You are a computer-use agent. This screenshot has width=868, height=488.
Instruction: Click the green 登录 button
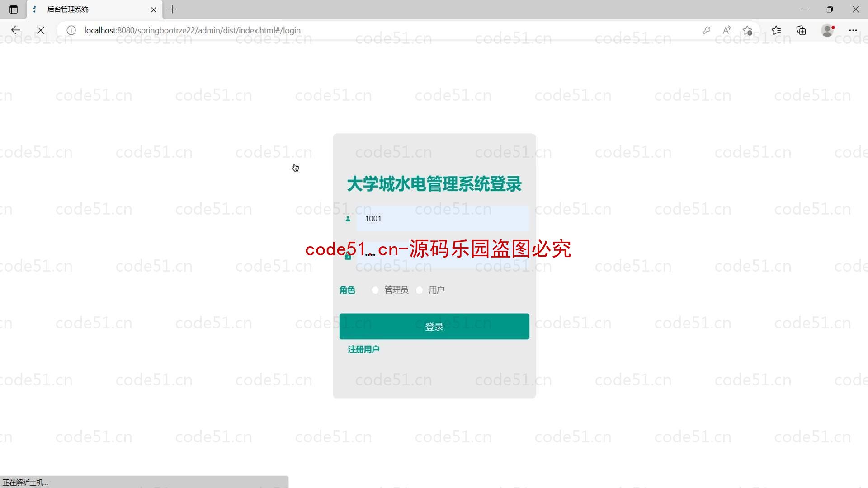pos(434,326)
